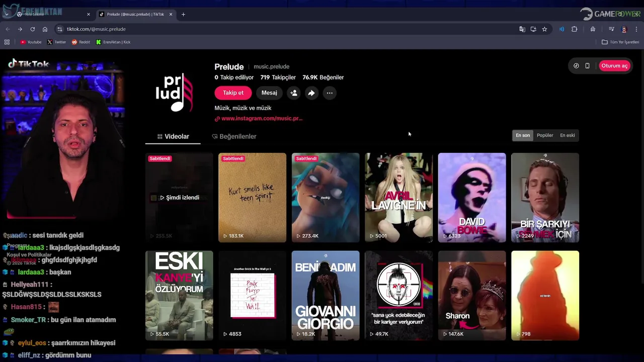Open the Reddit bookmark

[x=81, y=42]
